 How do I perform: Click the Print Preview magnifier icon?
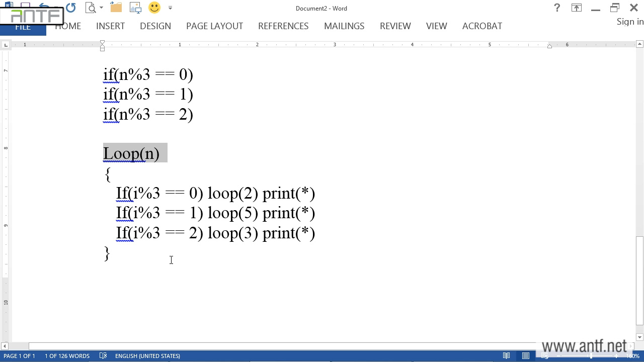click(91, 8)
